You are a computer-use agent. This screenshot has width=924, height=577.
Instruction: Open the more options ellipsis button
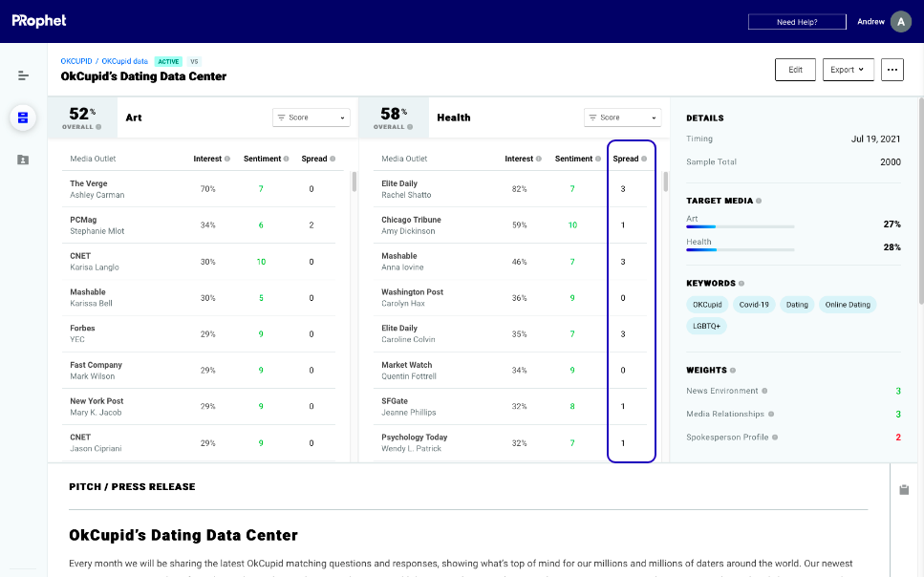892,70
